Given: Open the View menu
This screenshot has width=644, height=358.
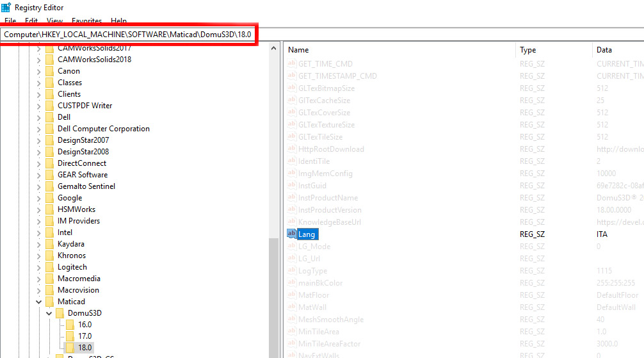Looking at the screenshot, I should click(54, 20).
